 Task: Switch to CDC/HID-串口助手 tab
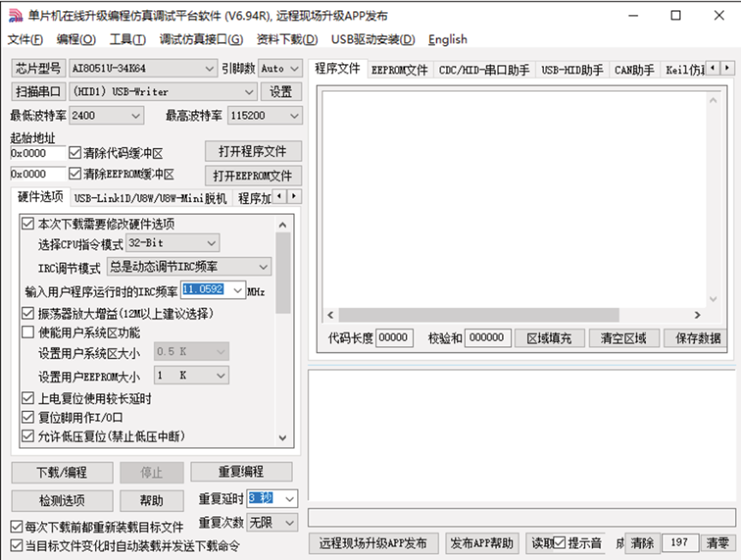tap(484, 70)
